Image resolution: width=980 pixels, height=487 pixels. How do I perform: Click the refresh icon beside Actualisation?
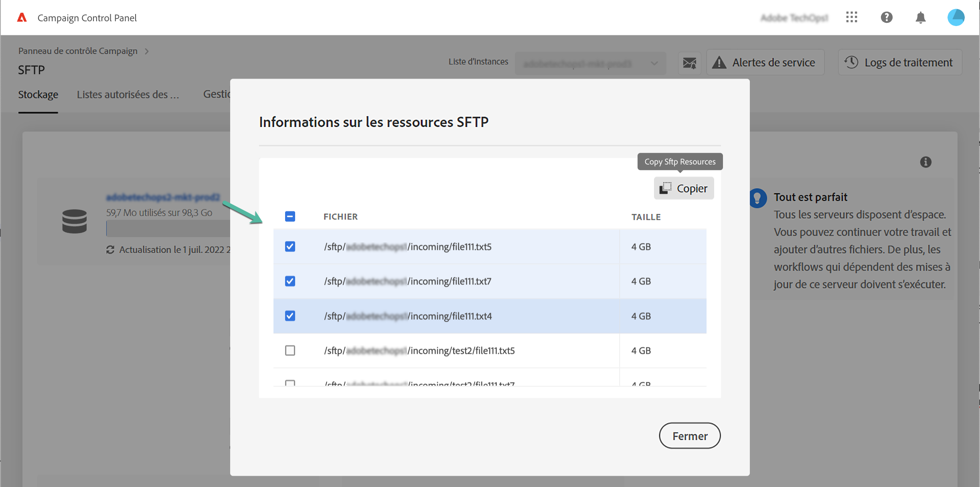[x=110, y=250]
